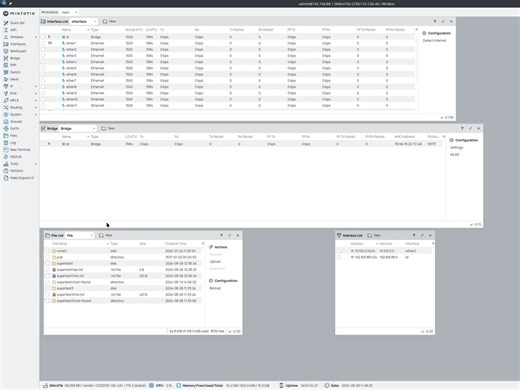This screenshot has height=390, width=520.
Task: Open MLAG in the Bridge configuration panel
Action: 454,155
